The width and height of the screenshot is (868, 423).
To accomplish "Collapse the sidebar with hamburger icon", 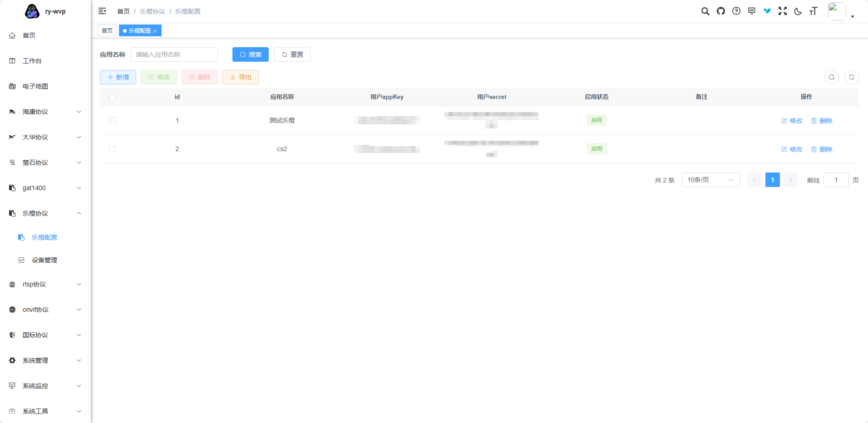I will click(x=102, y=11).
